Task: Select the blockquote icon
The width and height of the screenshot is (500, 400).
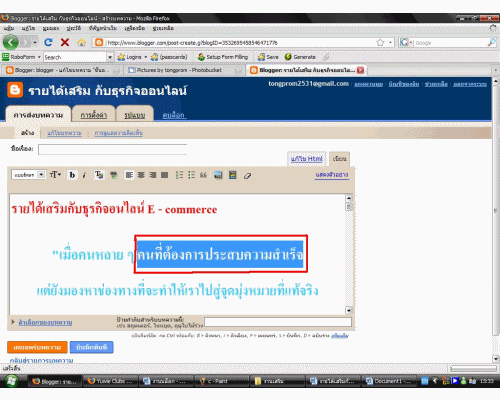Action: point(203,175)
